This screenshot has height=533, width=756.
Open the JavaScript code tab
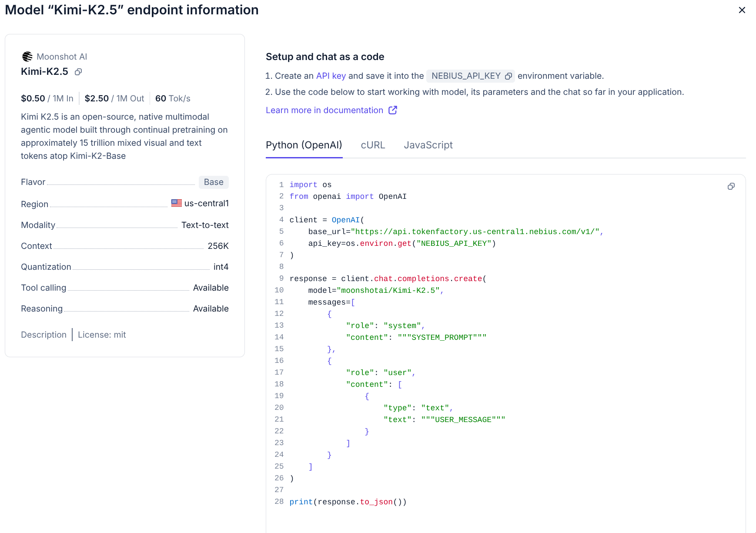tap(428, 145)
